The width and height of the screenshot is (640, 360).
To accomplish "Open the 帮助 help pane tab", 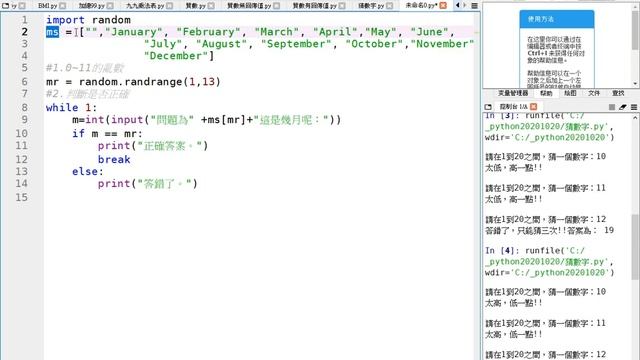I will pos(546,93).
